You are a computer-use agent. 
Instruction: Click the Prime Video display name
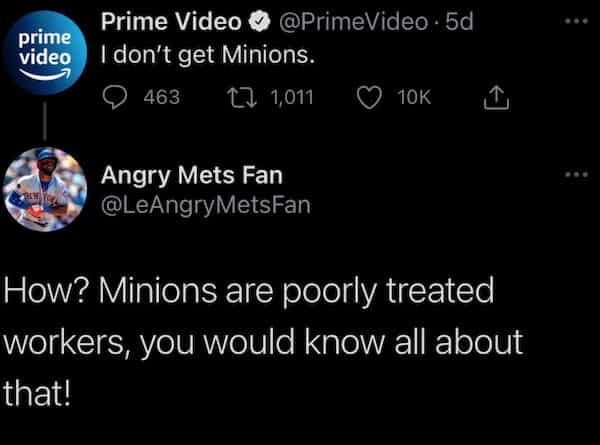[172, 19]
